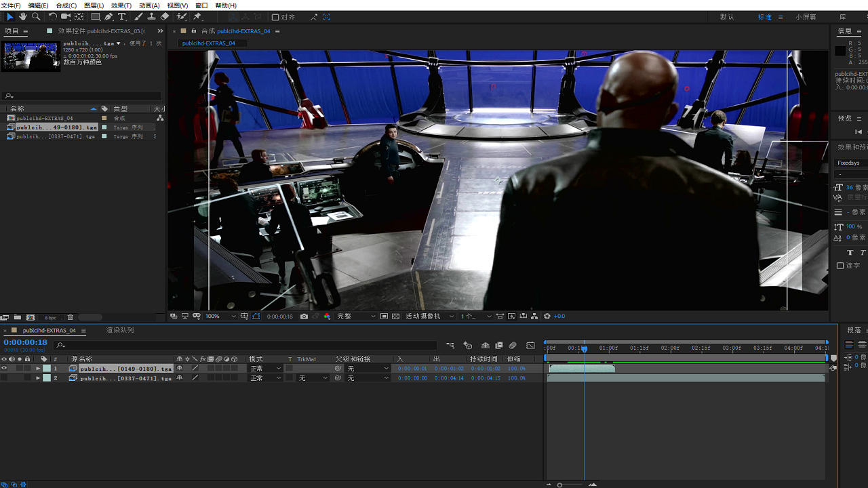Select the Unified Camera tool
The width and height of the screenshot is (868, 488).
[x=66, y=16]
